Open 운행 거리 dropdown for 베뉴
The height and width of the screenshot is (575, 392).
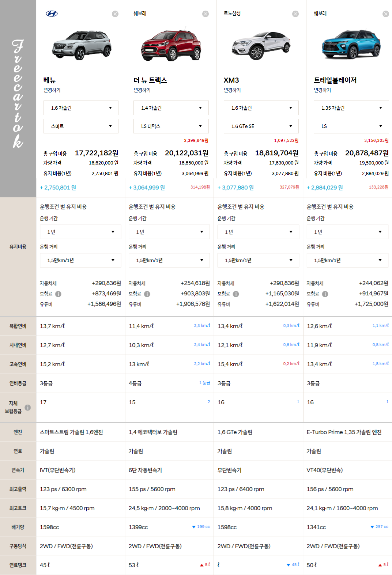[x=80, y=260]
